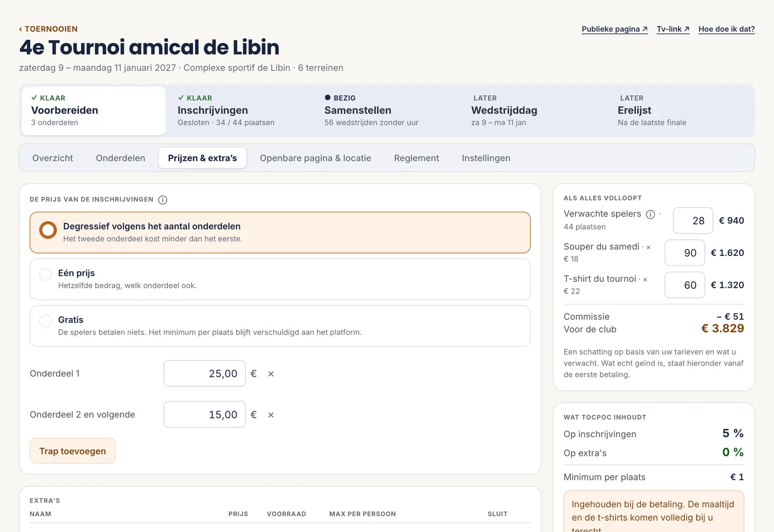Go to the Reglement tab

click(417, 158)
